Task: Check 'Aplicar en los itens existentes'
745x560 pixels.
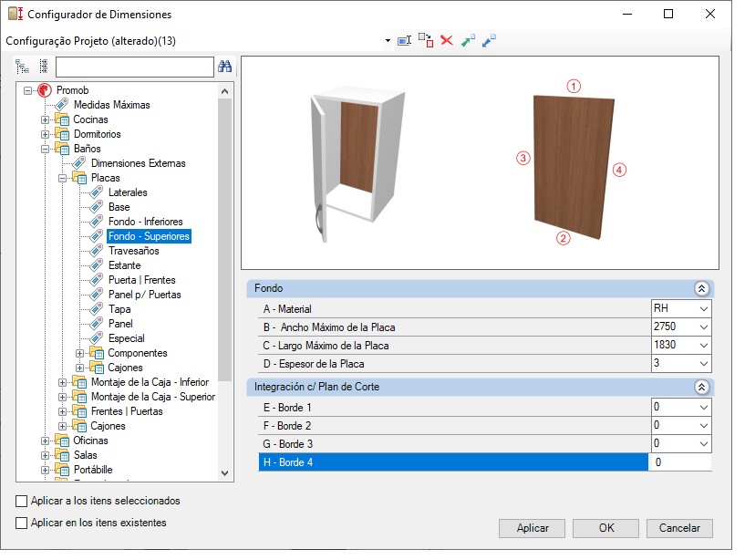Action: [22, 524]
